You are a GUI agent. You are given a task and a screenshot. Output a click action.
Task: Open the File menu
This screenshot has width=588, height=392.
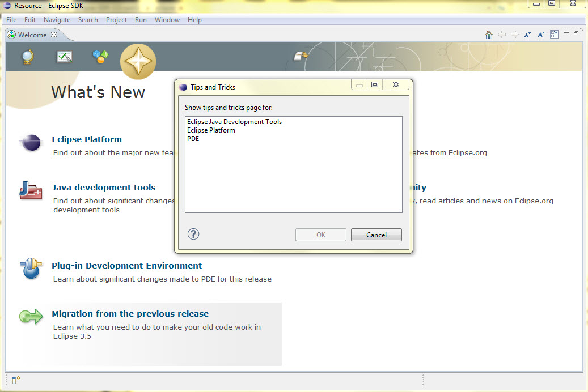[11, 20]
